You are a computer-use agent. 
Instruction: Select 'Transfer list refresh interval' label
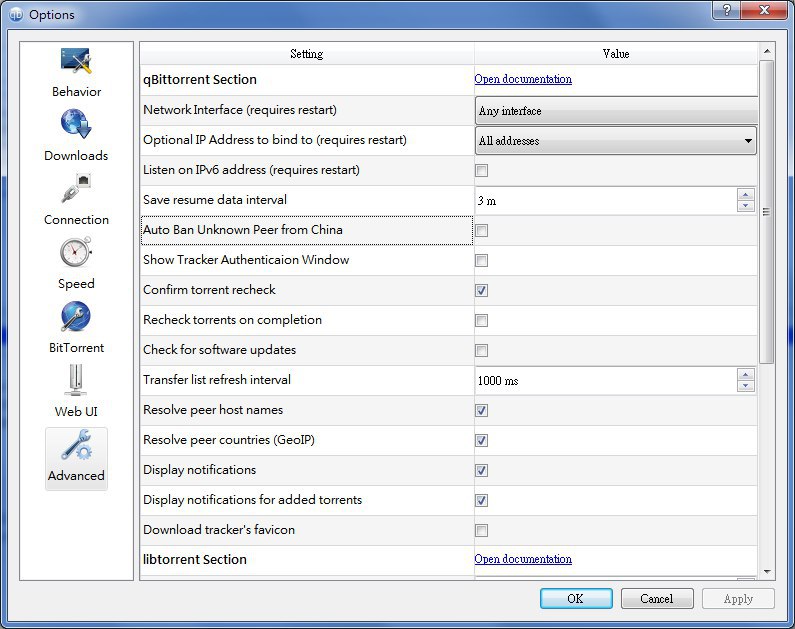217,380
